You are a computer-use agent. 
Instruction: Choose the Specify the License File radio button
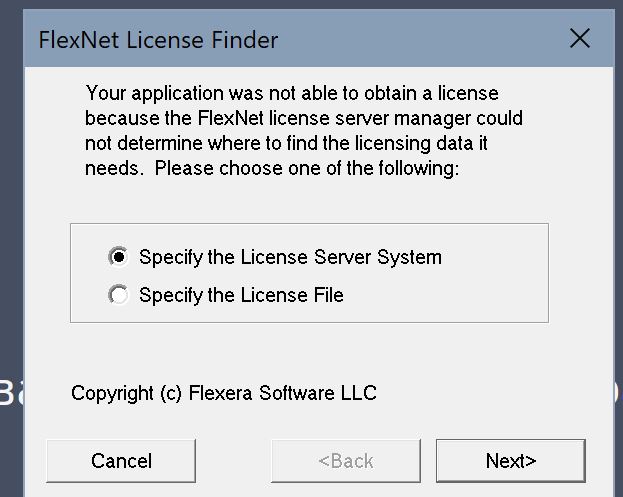(119, 295)
